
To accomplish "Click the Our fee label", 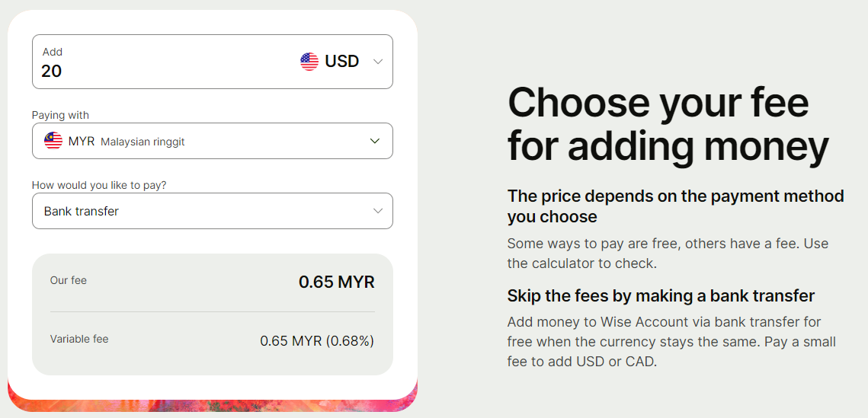I will pyautogui.click(x=68, y=280).
